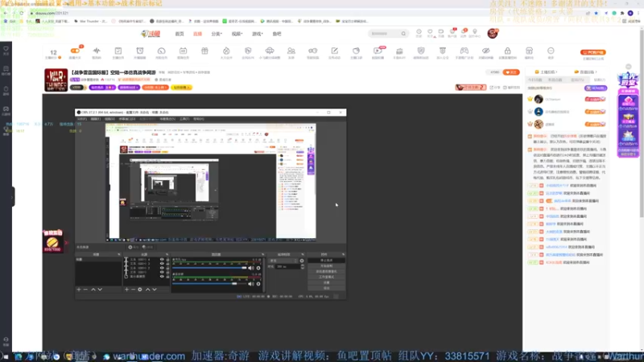Click the pencil edit icon in anchor toolbar
Image resolution: width=644 pixels, height=362 pixels.
tap(334, 51)
